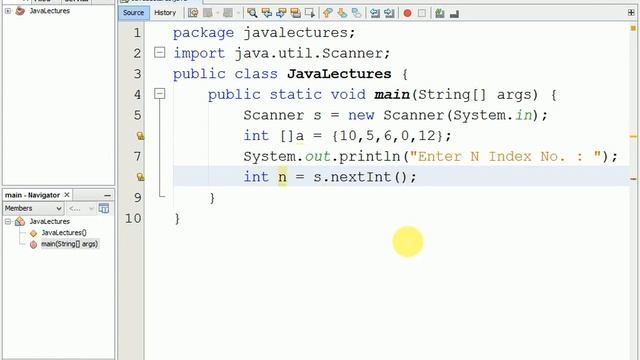640x360 pixels.
Task: Click the Comment code icon
Action: (x=440, y=13)
